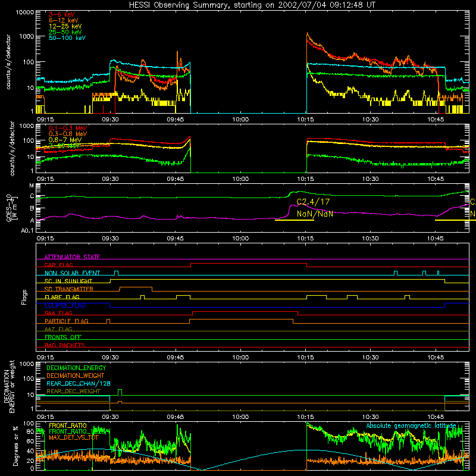Select the Absolute geomagnetic latitude label

tap(411, 426)
